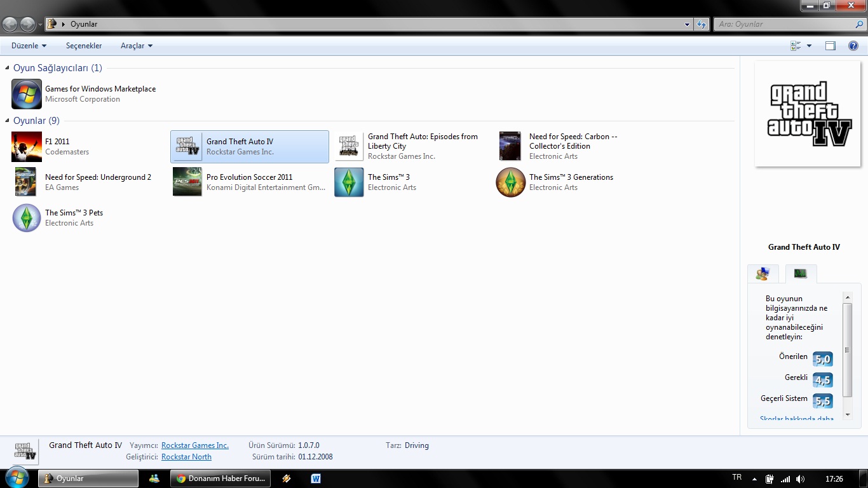Viewport: 868px width, 488px height.
Task: Select The Sims 3 Pets icon
Action: point(27,218)
